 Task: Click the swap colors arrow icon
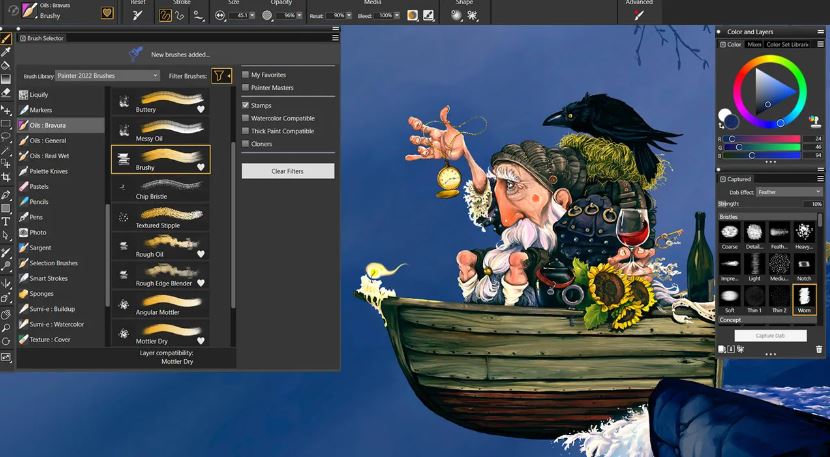[x=721, y=126]
